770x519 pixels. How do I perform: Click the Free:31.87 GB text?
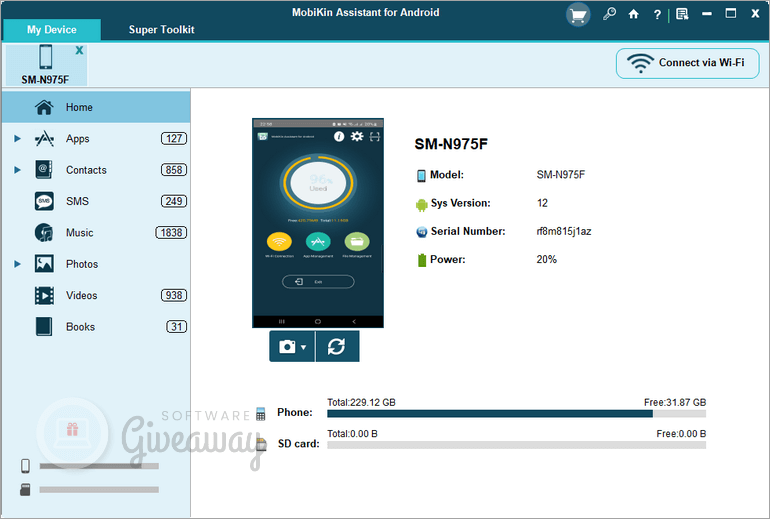point(675,403)
